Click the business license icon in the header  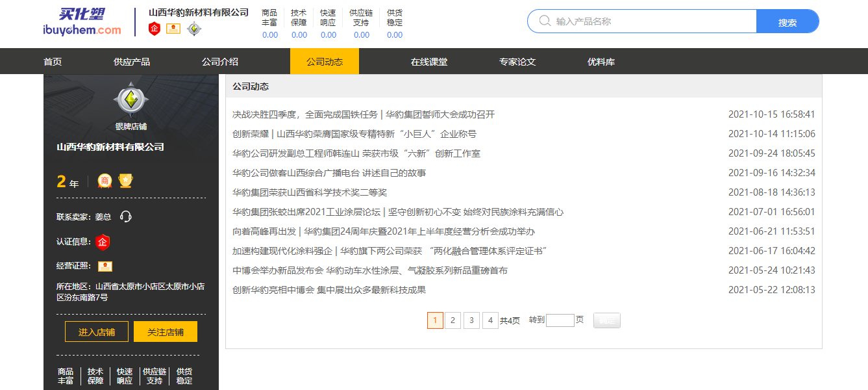coord(173,29)
